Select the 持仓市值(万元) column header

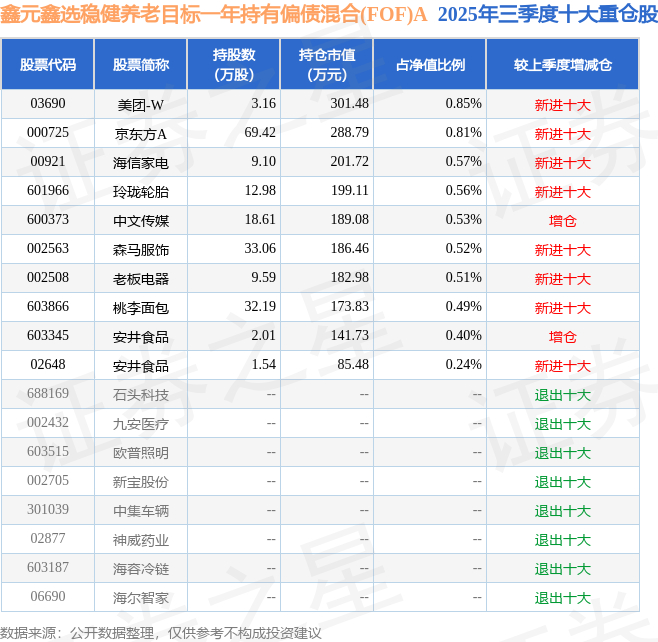pyautogui.click(x=327, y=65)
